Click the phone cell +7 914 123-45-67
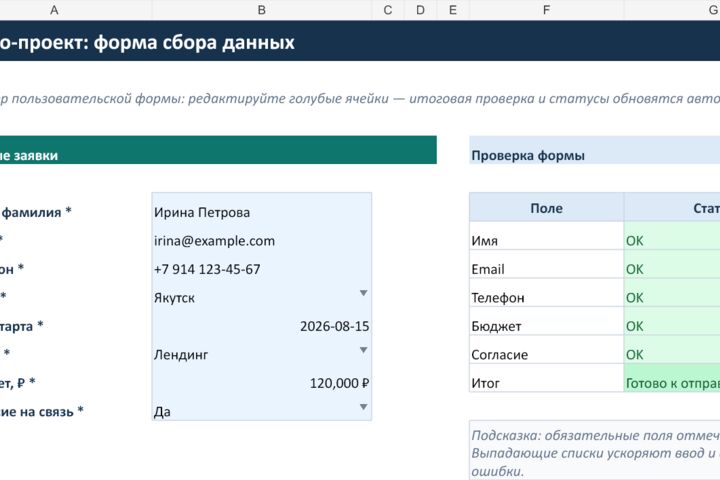 pos(262,265)
